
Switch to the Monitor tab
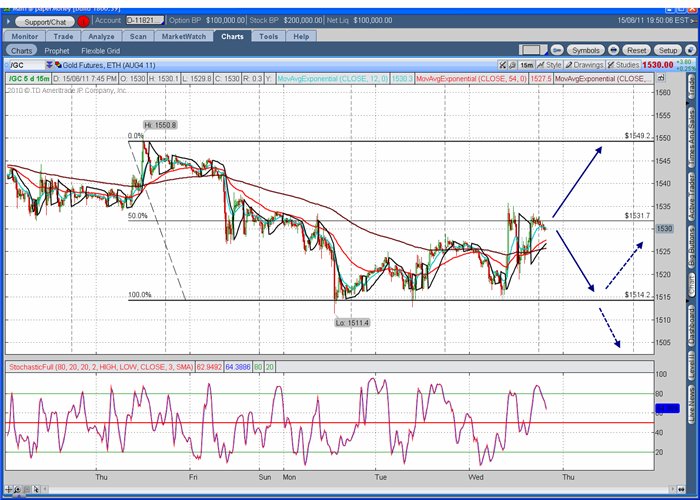click(25, 36)
